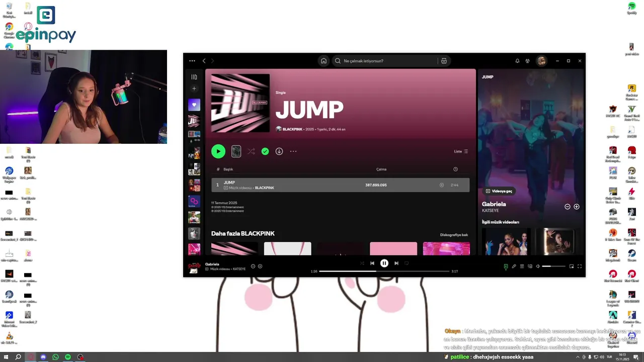Open the Spotify desktop shortcut top-right
The image size is (644, 362).
[631, 9]
